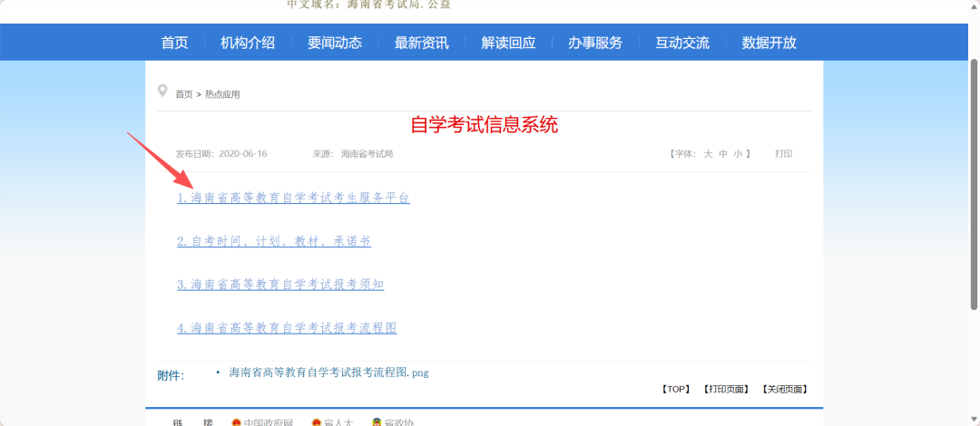The height and width of the screenshot is (426, 980).
Task: Click the 省政协 emblem icon
Action: (377, 423)
